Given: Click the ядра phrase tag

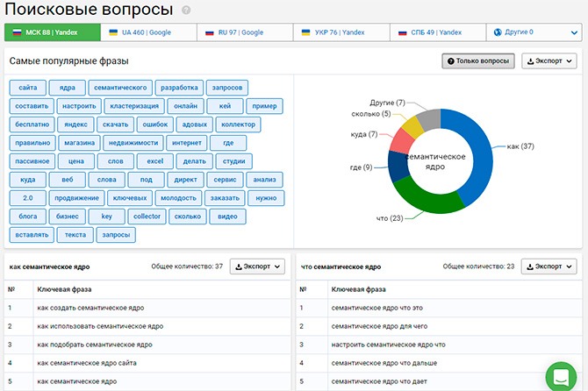Looking at the screenshot, I should [x=67, y=88].
